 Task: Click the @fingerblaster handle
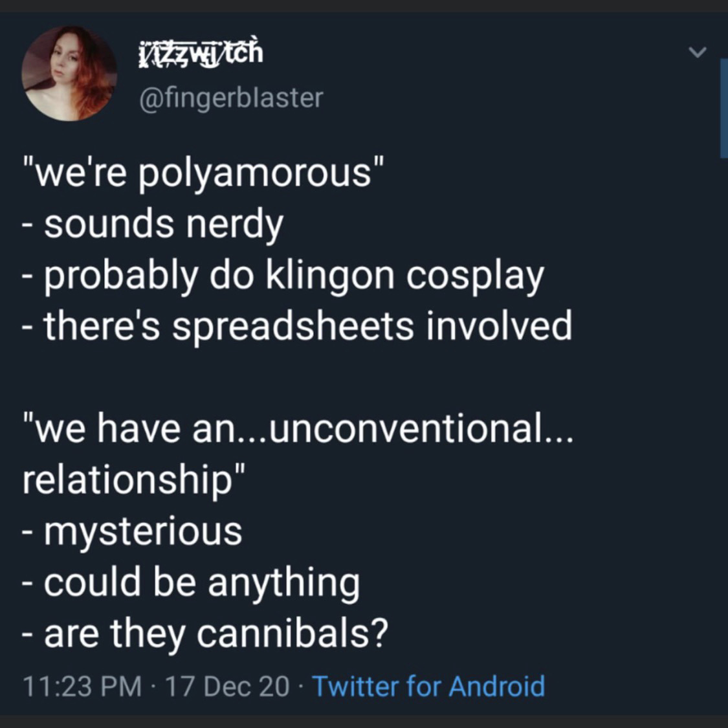click(x=231, y=98)
